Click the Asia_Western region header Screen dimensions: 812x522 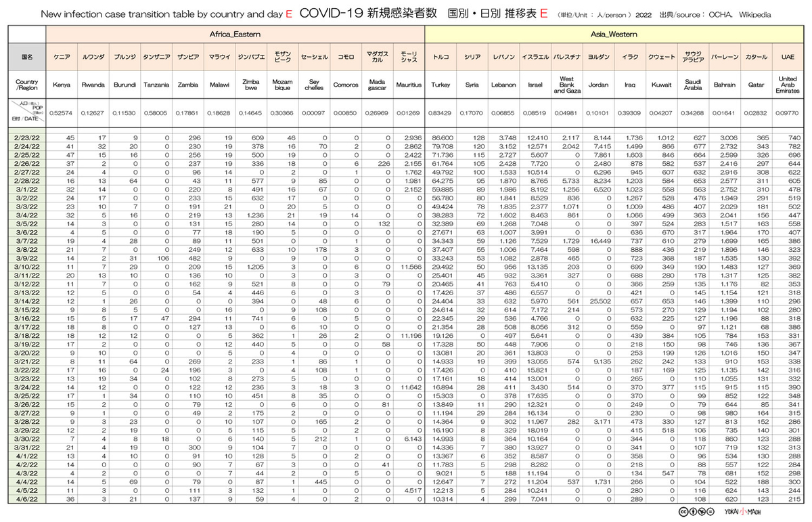tap(614, 34)
